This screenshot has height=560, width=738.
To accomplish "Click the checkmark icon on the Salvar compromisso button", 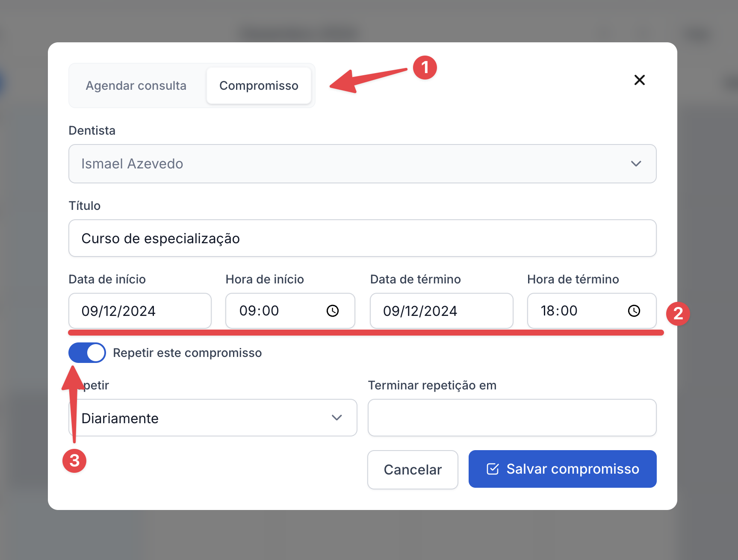I will coord(493,469).
